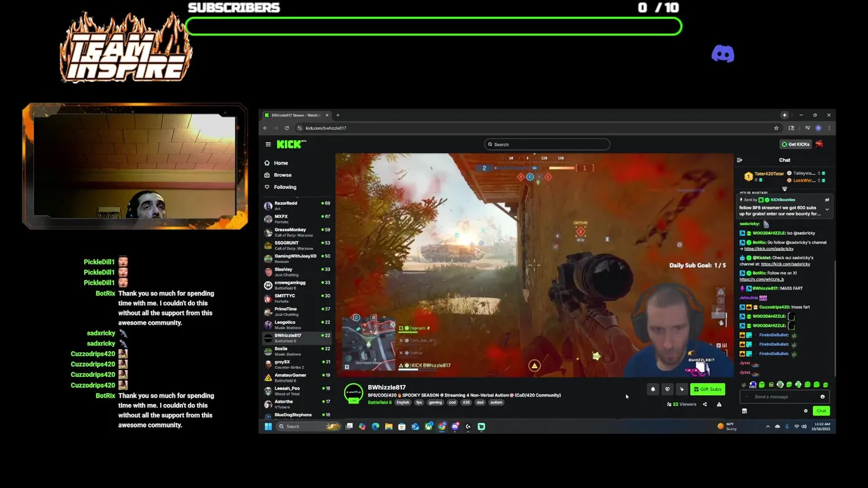This screenshot has width=868, height=488.
Task: Click the Kick stream video player
Action: coord(534,265)
